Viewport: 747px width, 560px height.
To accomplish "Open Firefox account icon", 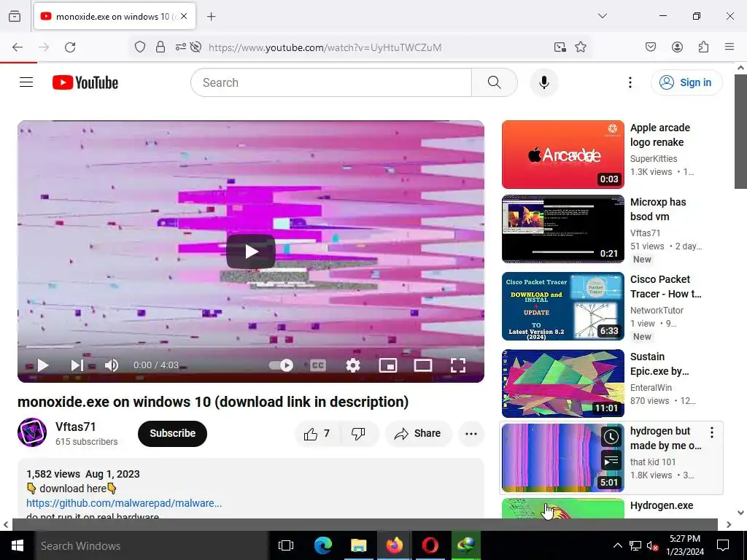I will [x=677, y=47].
